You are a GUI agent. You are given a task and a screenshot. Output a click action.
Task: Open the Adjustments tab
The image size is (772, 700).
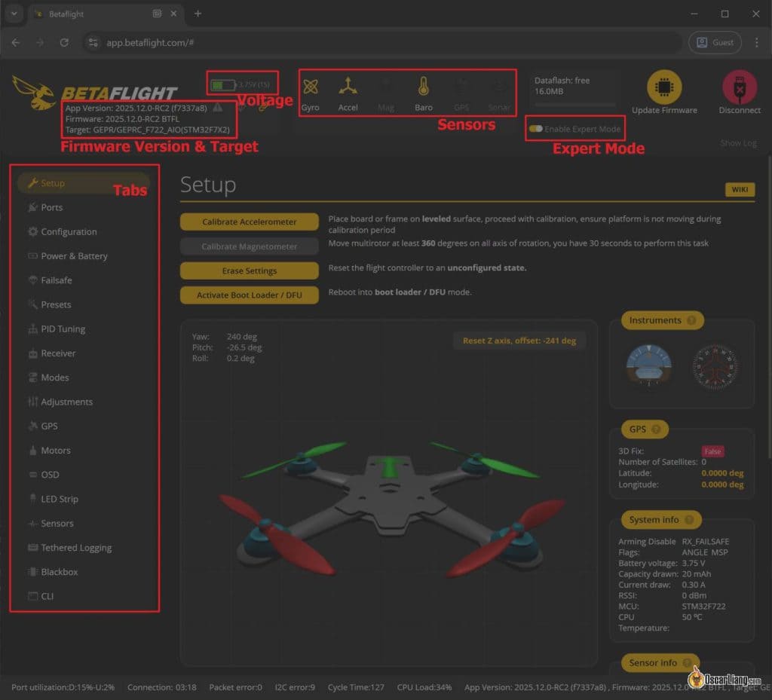tap(84, 402)
